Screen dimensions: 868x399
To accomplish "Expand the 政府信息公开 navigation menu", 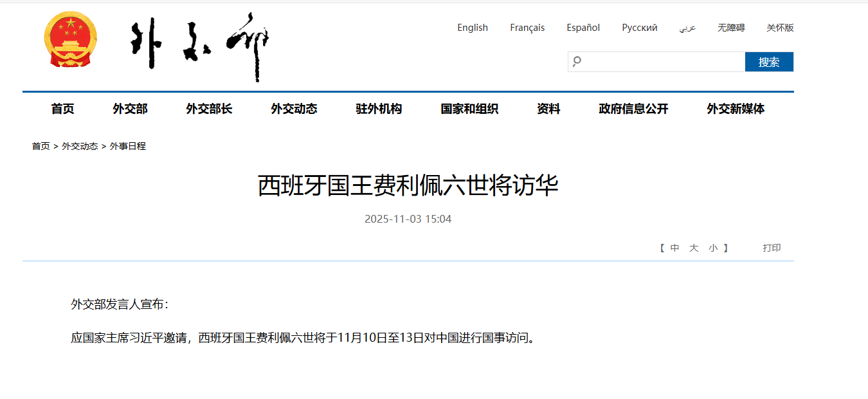I will (633, 109).
